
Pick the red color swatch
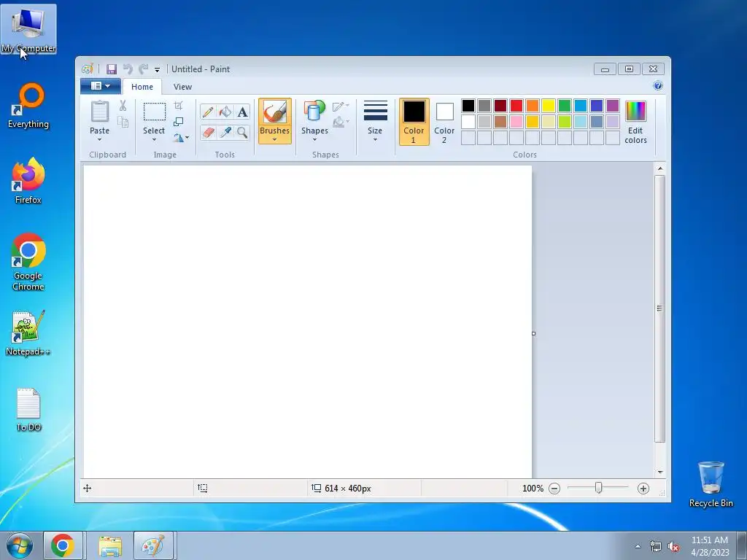[516, 106]
